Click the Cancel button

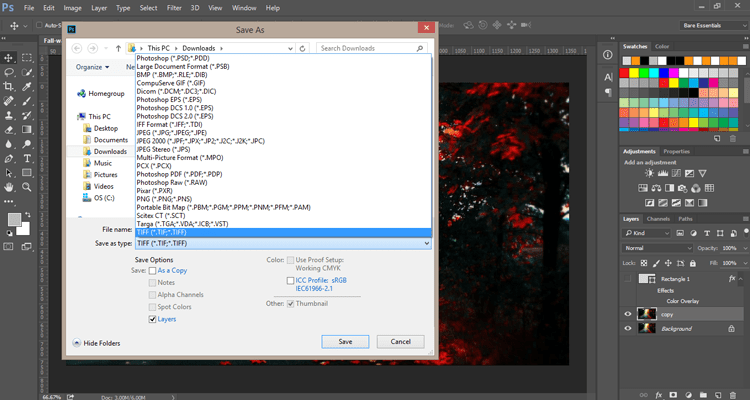400,342
